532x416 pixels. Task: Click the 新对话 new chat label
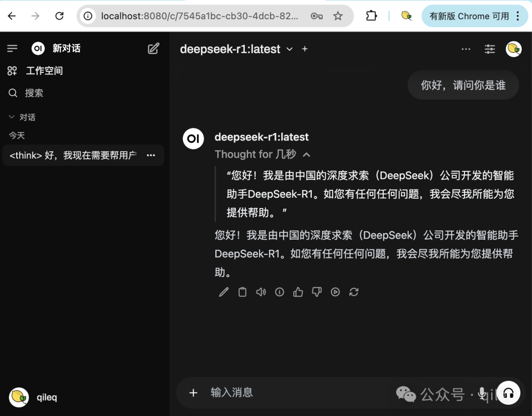[66, 49]
